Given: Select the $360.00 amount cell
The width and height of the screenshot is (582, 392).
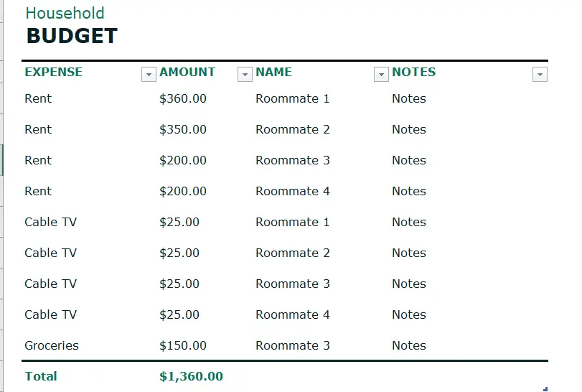Looking at the screenshot, I should tap(182, 99).
